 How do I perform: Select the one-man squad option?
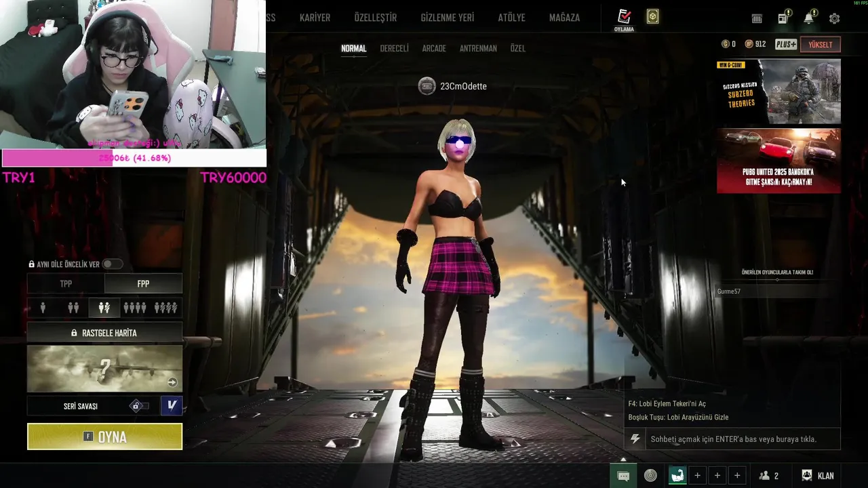point(166,308)
